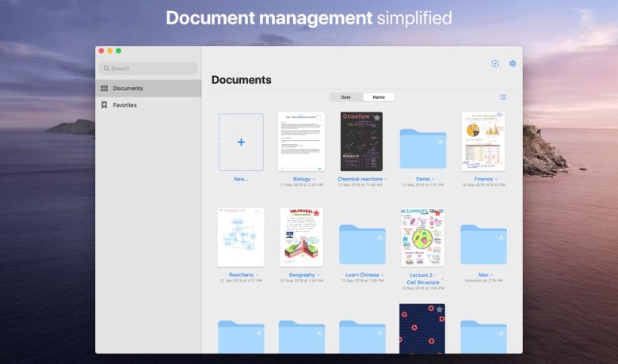The height and width of the screenshot is (364, 618).
Task: Click the Lecture 2 - Cell Structure title
Action: pos(422,279)
